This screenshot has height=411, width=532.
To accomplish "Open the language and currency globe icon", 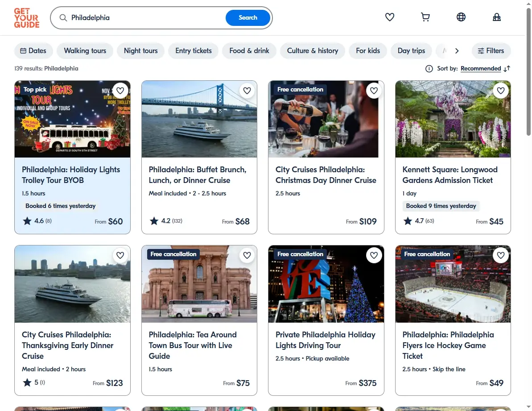I will coord(461,17).
